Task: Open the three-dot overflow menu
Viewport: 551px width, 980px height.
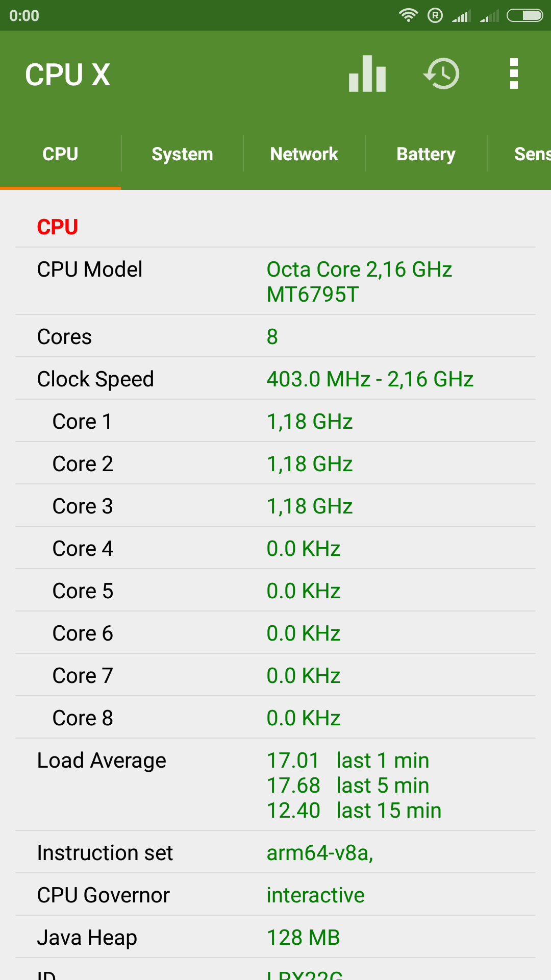Action: pos(514,74)
